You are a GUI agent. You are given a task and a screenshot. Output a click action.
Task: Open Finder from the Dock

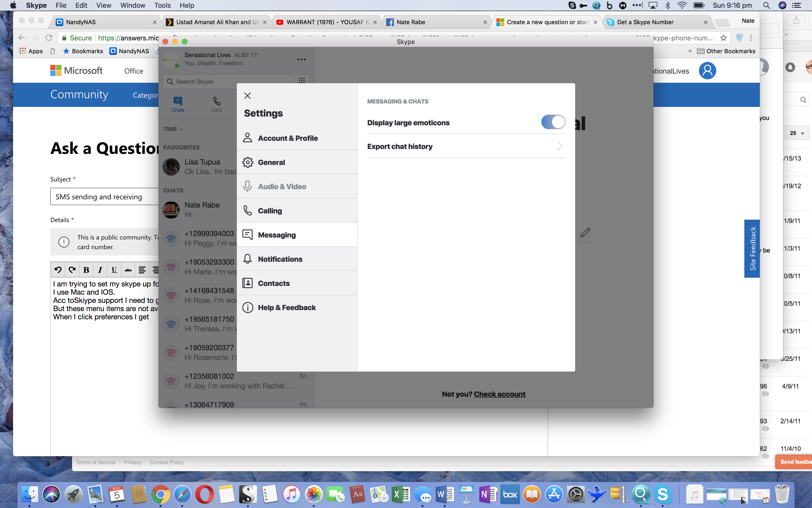click(x=30, y=494)
